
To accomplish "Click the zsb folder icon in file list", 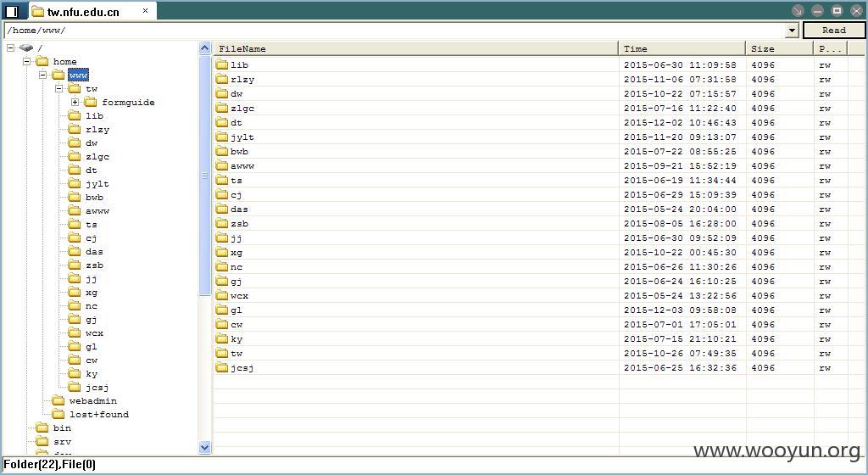I will (222, 223).
